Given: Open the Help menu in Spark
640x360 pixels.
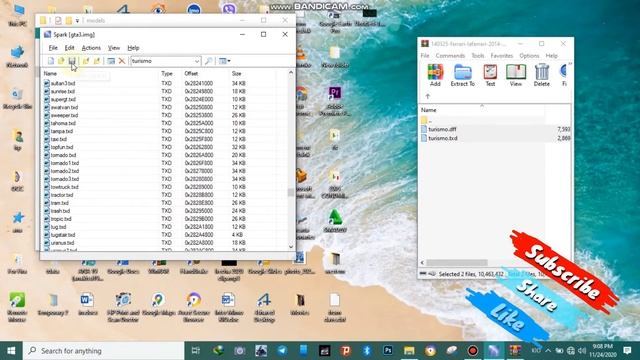Looking at the screenshot, I should pyautogui.click(x=133, y=48).
